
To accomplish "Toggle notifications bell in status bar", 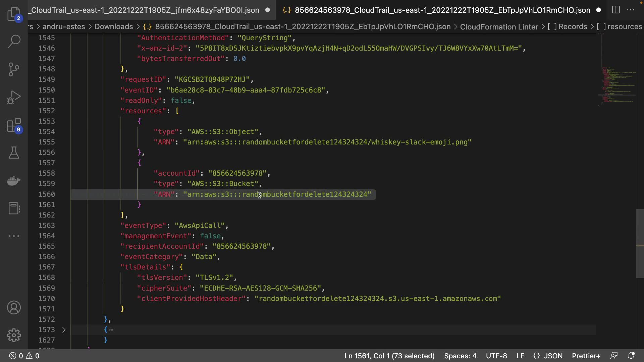I will pos(631,356).
